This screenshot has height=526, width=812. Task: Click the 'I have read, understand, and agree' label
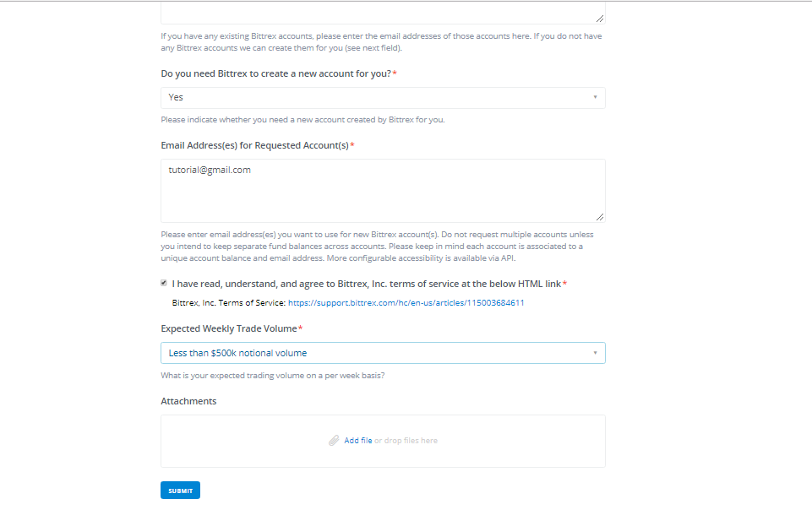pos(366,284)
